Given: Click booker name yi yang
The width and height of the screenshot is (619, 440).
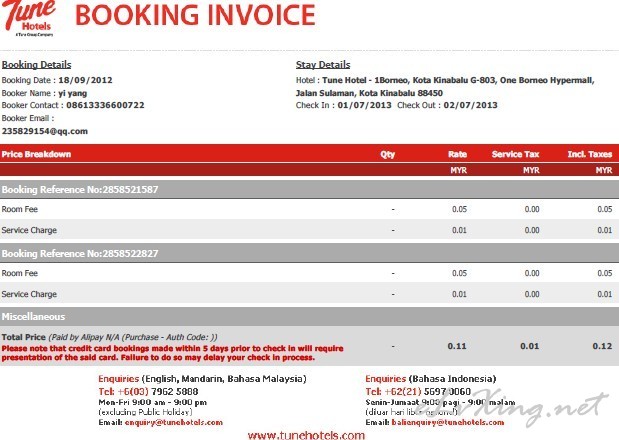Looking at the screenshot, I should pos(73,94).
